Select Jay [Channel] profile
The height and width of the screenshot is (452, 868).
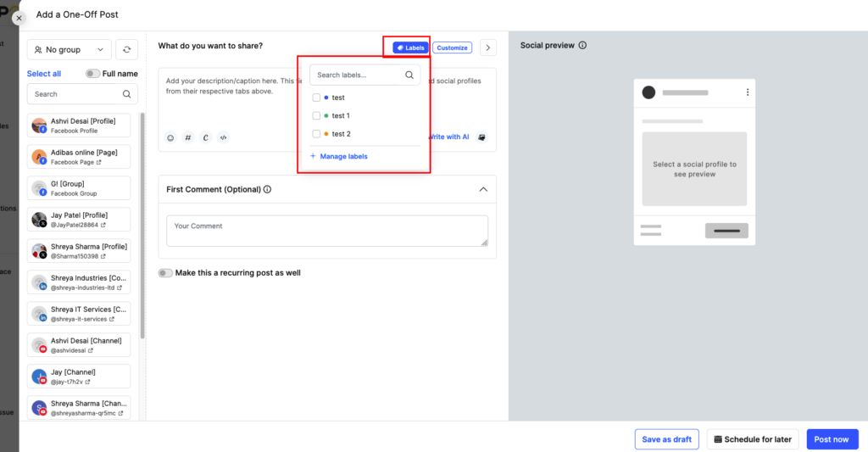click(79, 377)
